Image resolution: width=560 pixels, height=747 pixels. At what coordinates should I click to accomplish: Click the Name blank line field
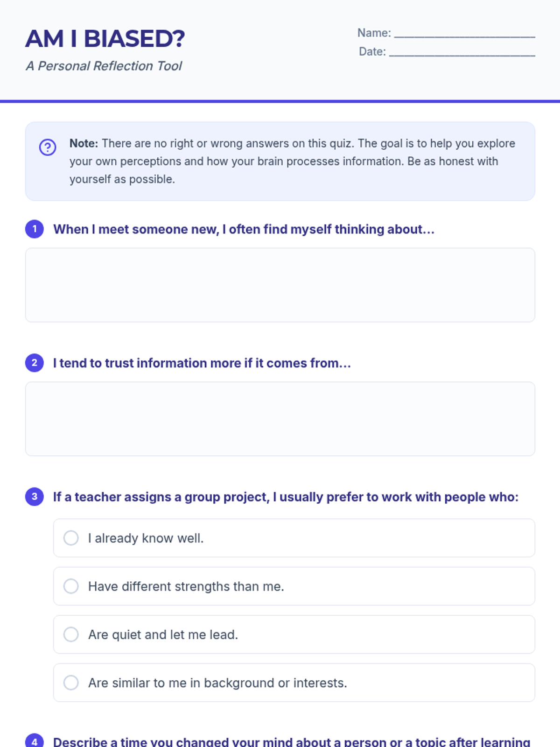point(464,34)
